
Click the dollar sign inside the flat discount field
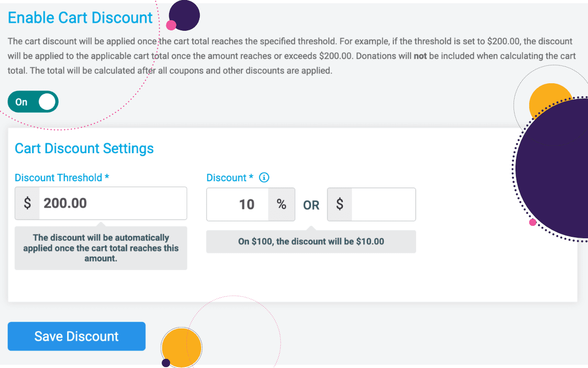[339, 204]
